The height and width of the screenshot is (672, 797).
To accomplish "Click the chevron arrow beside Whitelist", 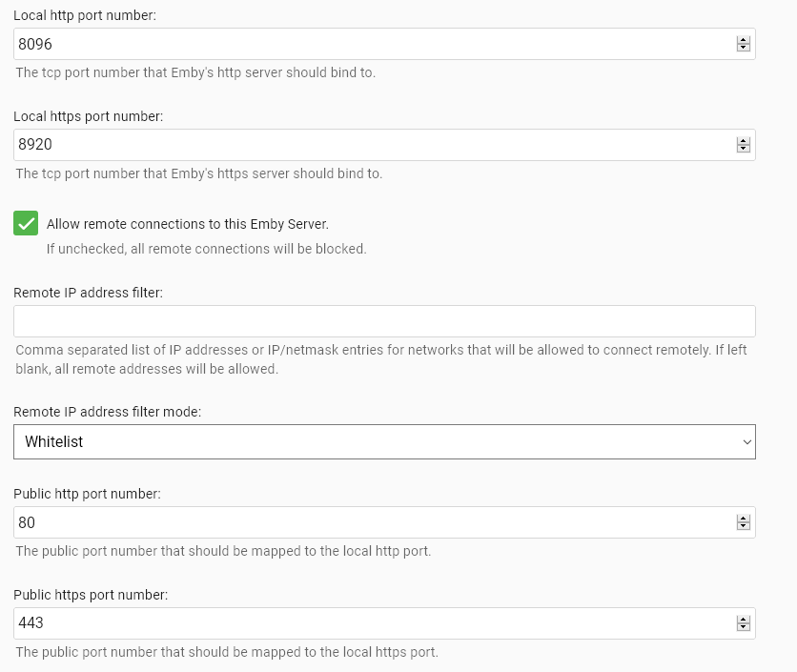I will coord(746,442).
